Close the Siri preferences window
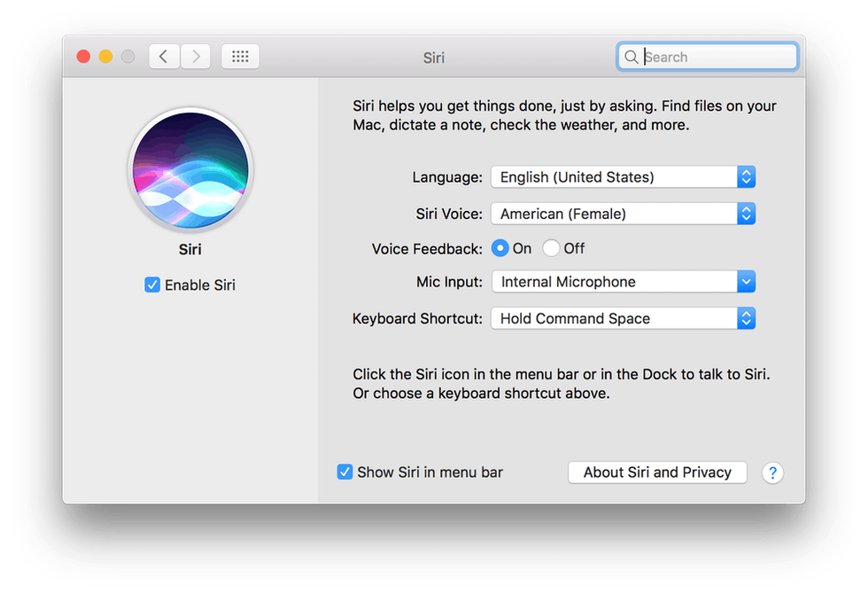Image resolution: width=868 pixels, height=593 pixels. 83,57
